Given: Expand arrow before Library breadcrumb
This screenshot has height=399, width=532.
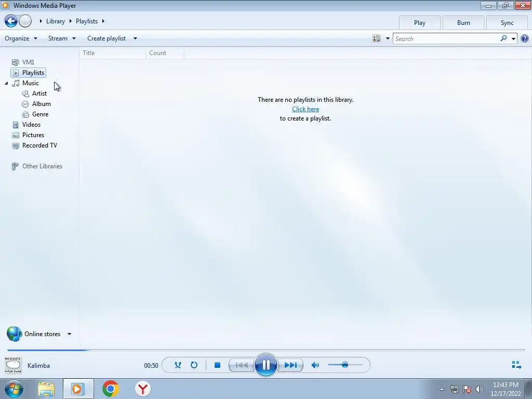Looking at the screenshot, I should click(41, 21).
